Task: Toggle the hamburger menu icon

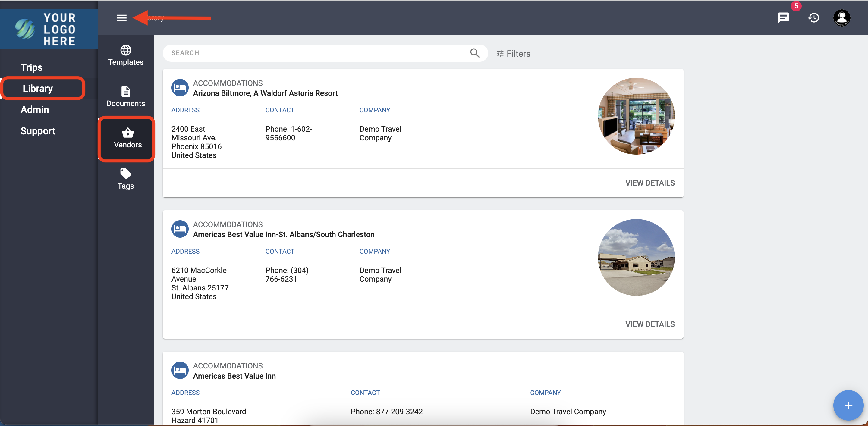Action: click(121, 18)
